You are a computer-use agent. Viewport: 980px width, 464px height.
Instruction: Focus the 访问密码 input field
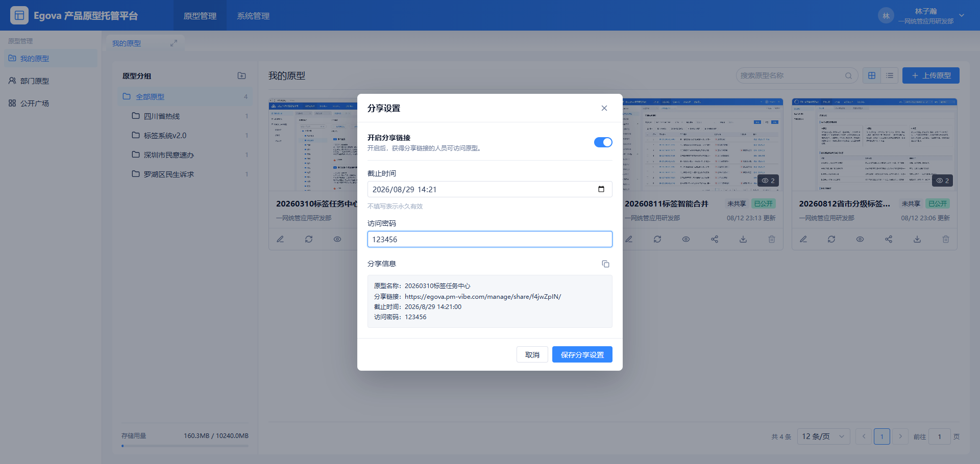(x=490, y=239)
